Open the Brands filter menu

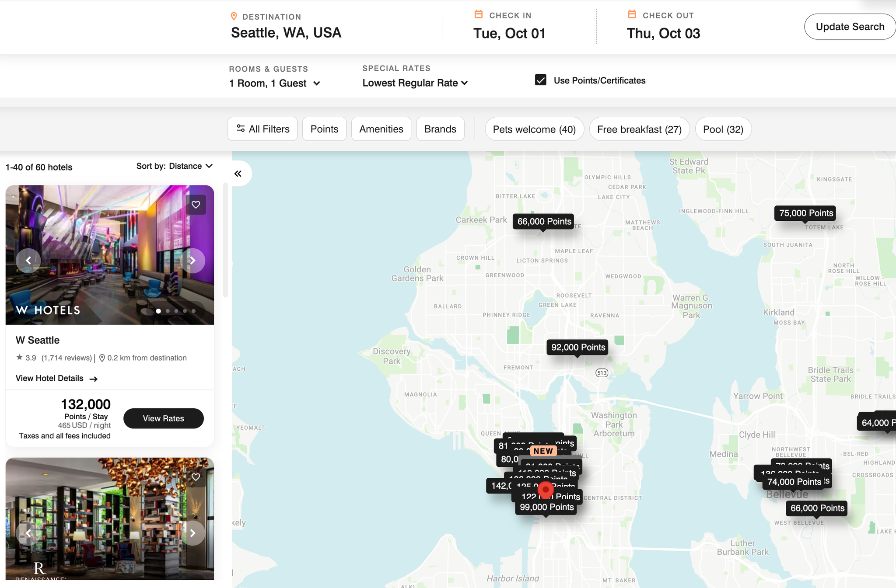(440, 129)
